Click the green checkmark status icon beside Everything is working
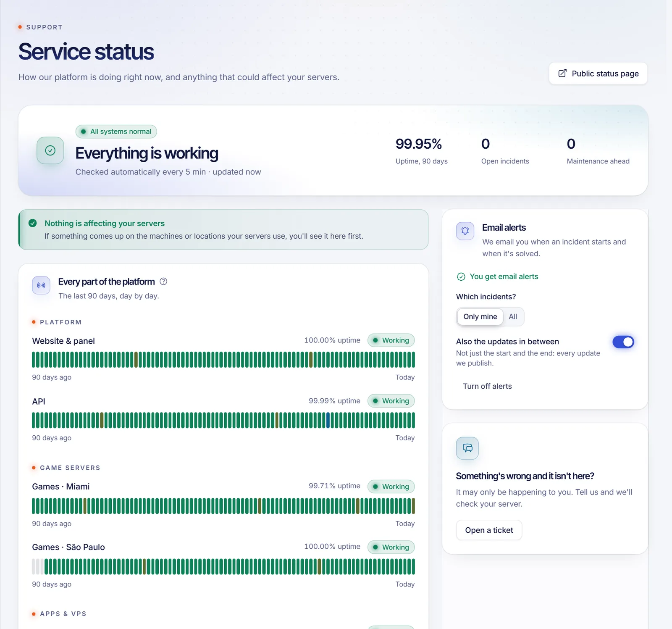 tap(50, 150)
